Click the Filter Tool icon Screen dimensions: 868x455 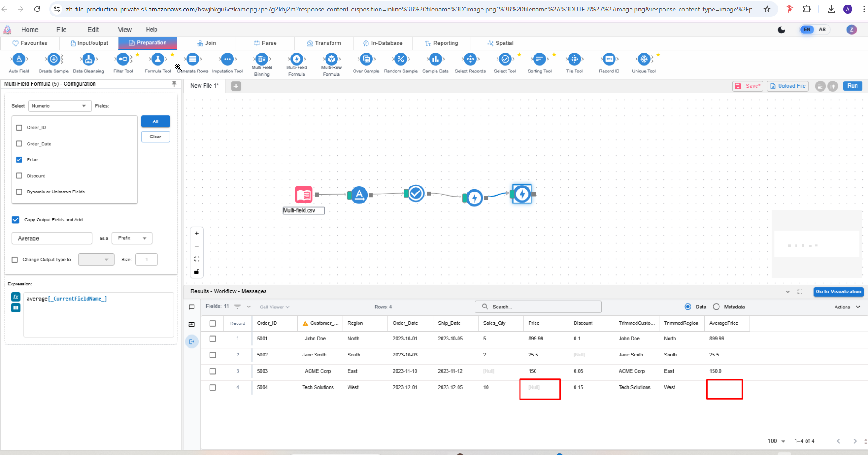tap(123, 60)
